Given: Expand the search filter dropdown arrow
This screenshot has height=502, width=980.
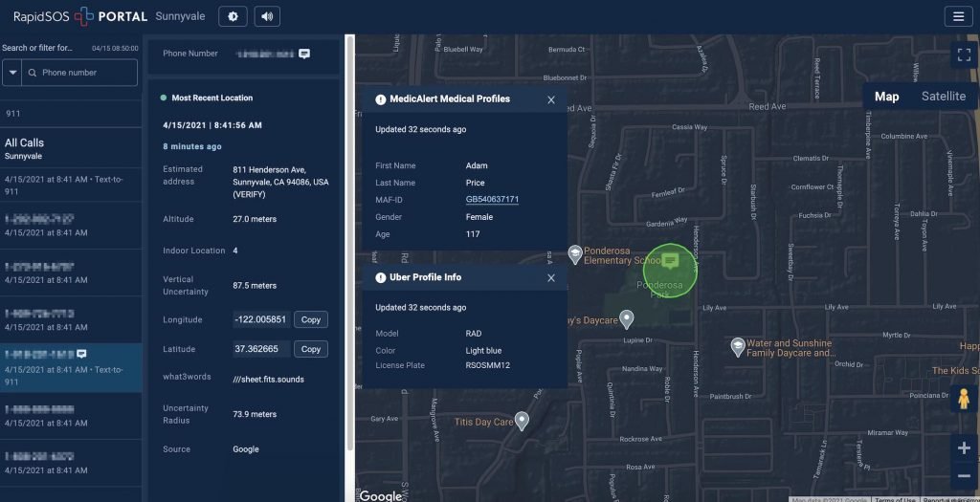Looking at the screenshot, I should tap(11, 73).
